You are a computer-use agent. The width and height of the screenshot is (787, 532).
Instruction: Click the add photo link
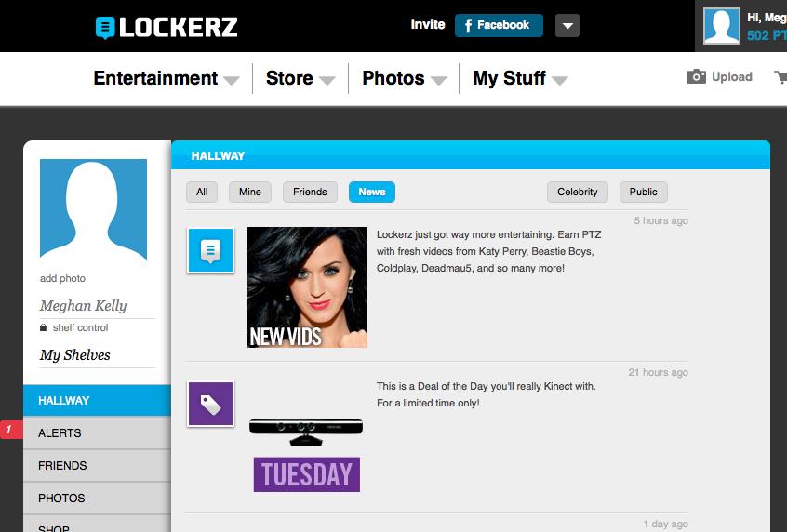click(62, 278)
